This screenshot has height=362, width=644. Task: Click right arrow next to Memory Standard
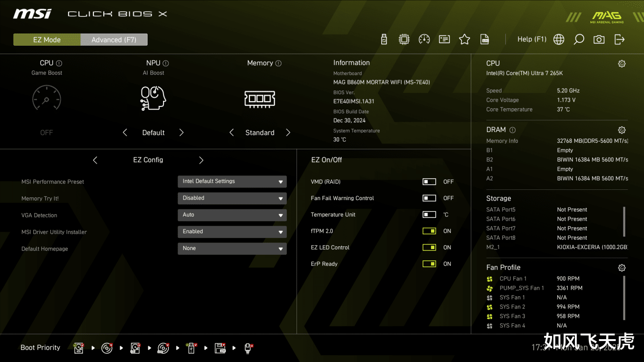click(288, 132)
